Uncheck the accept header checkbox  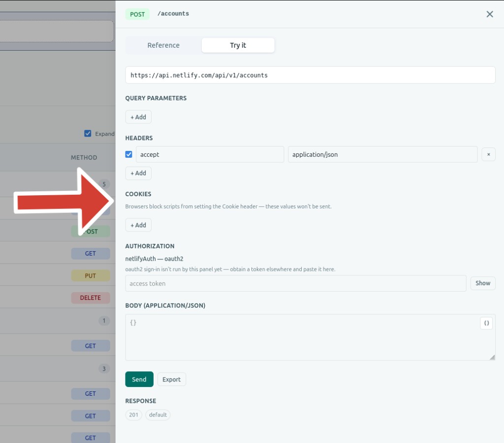(x=128, y=154)
